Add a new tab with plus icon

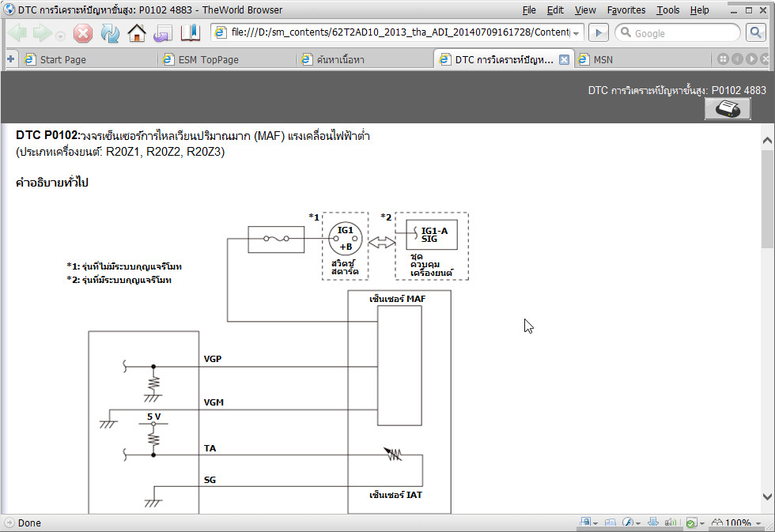point(10,59)
